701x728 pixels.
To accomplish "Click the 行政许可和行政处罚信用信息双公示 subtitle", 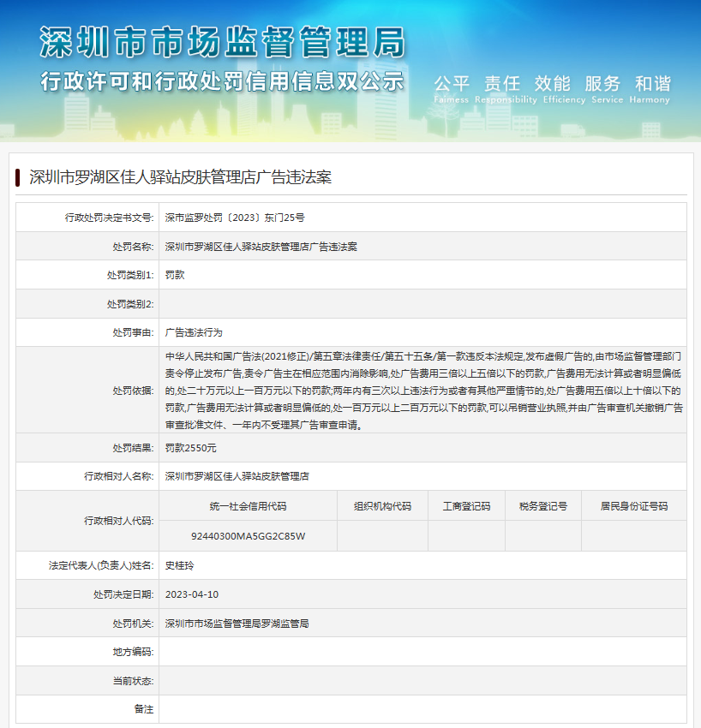I will point(223,81).
